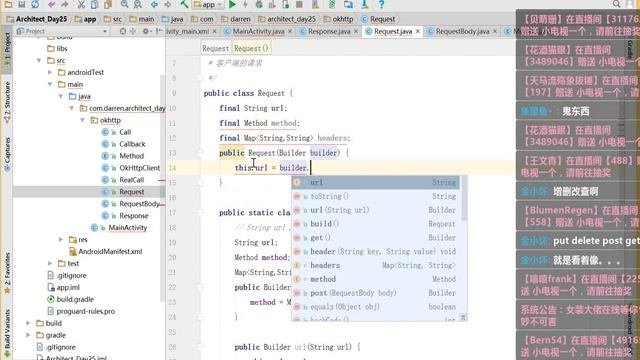Click the Synchronize toolbar icon
640x360 pixels.
tap(35, 4)
